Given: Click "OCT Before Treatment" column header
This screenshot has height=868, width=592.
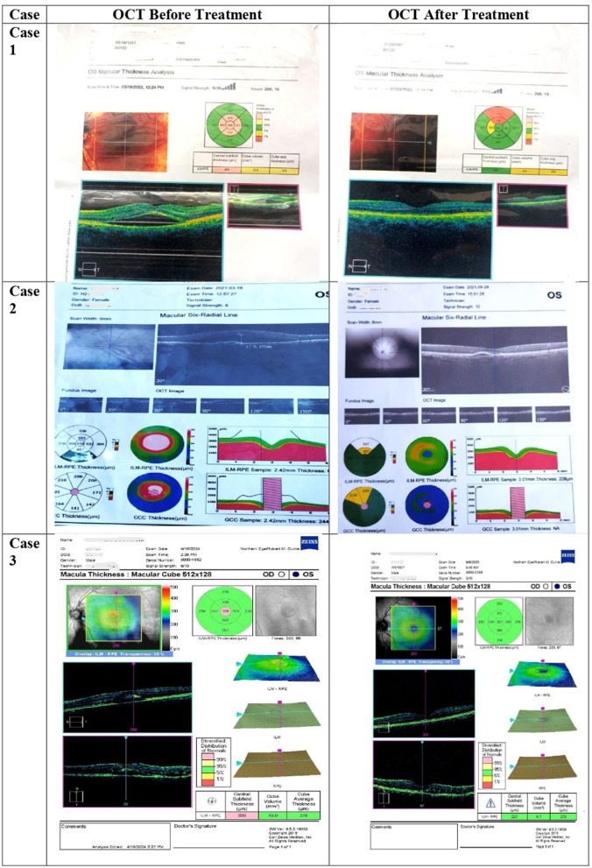Looking at the screenshot, I should point(187,14).
